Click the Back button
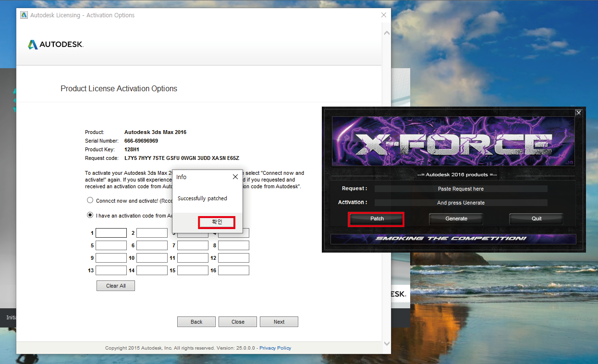Screen dimensions: 598x364 coord(196,322)
